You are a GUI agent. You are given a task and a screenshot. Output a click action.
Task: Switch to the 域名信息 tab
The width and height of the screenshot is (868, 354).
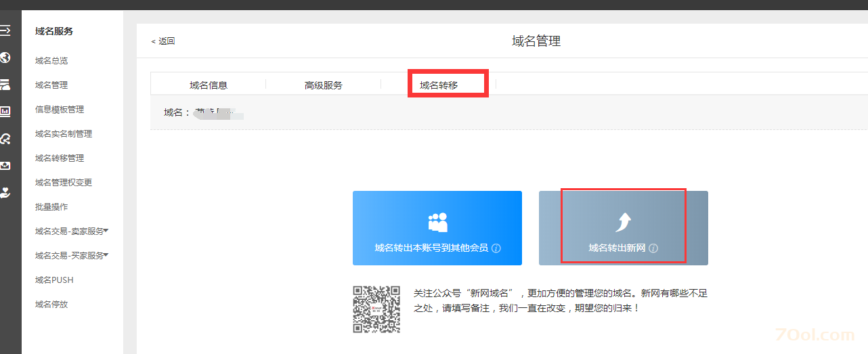(209, 85)
